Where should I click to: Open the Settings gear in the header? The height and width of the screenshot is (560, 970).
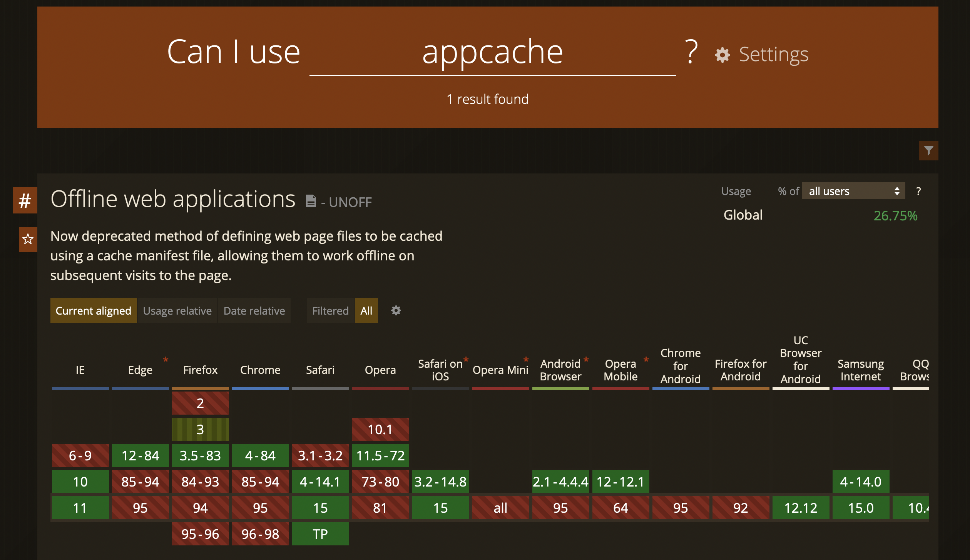[722, 55]
